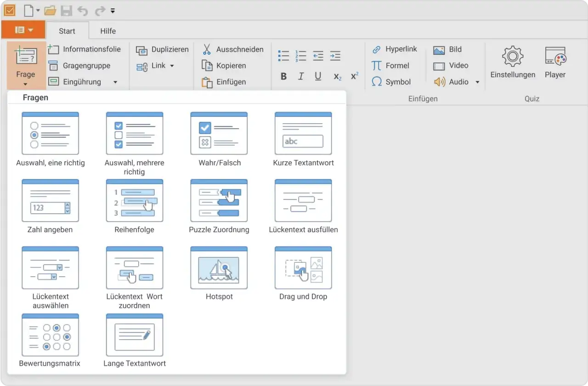Screen dimensions: 588x386
Task: Select Lückentext ausfüllen question type
Action: pyautogui.click(x=303, y=206)
